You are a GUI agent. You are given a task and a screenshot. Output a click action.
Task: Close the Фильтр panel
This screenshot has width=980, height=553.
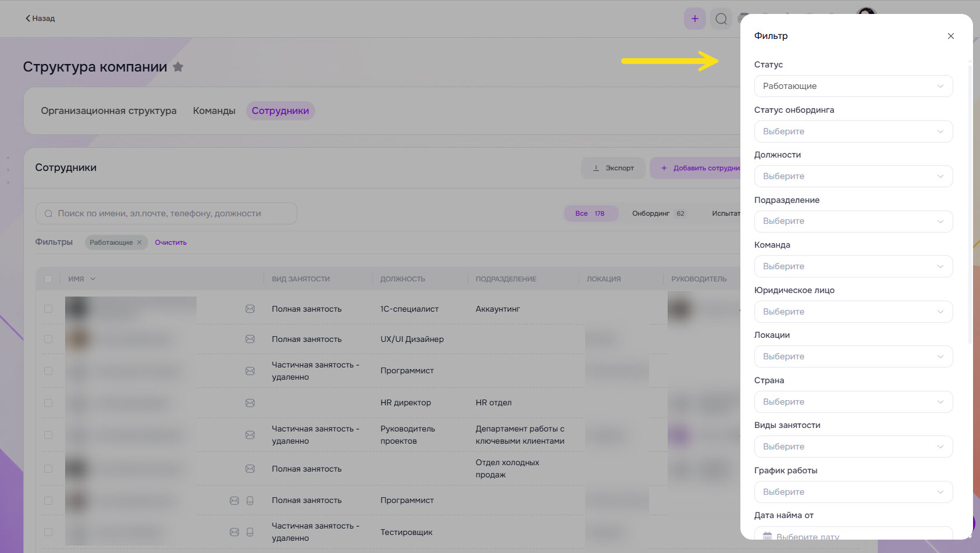(x=950, y=36)
